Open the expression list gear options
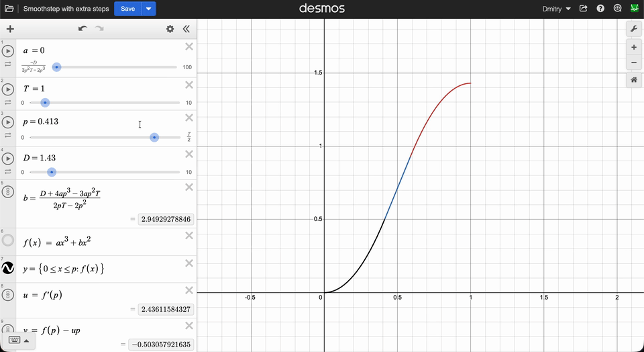 point(170,29)
